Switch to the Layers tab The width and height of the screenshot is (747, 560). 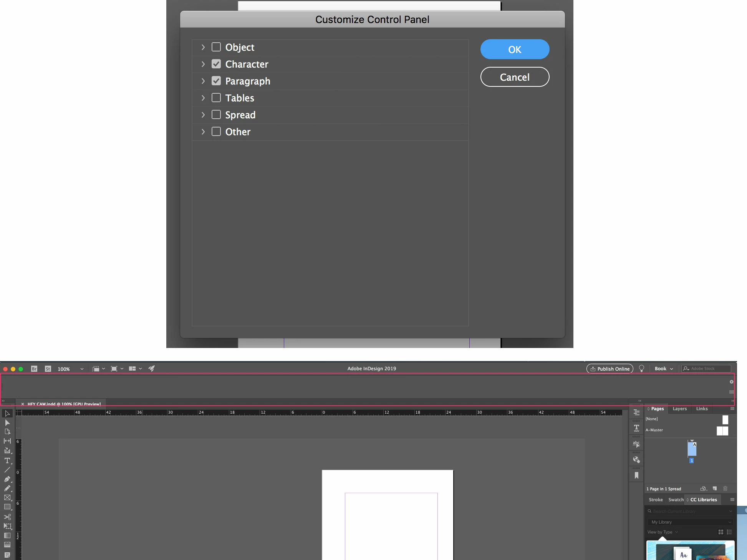pyautogui.click(x=679, y=409)
